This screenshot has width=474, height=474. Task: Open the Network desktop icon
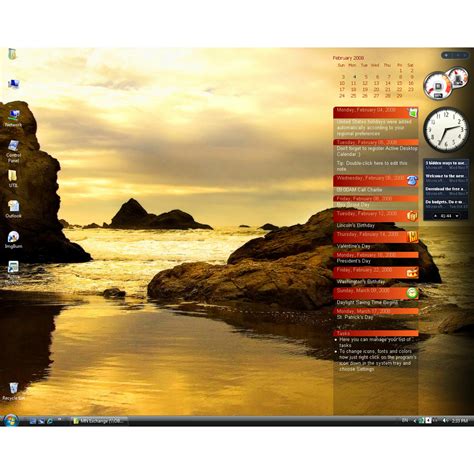[x=13, y=118]
